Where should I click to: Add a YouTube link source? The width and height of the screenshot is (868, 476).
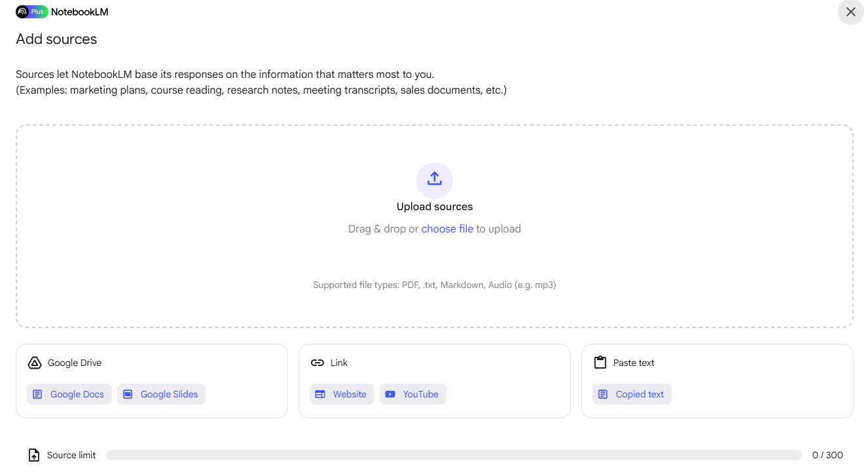click(413, 394)
